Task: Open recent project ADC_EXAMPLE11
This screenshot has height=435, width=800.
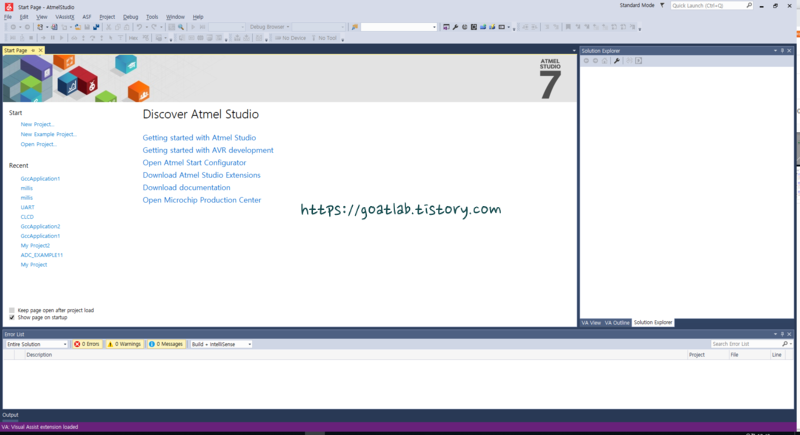Action: tap(41, 255)
